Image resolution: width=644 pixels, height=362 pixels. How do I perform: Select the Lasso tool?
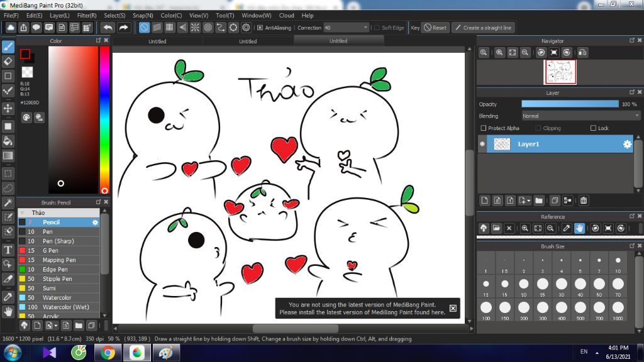[8, 188]
